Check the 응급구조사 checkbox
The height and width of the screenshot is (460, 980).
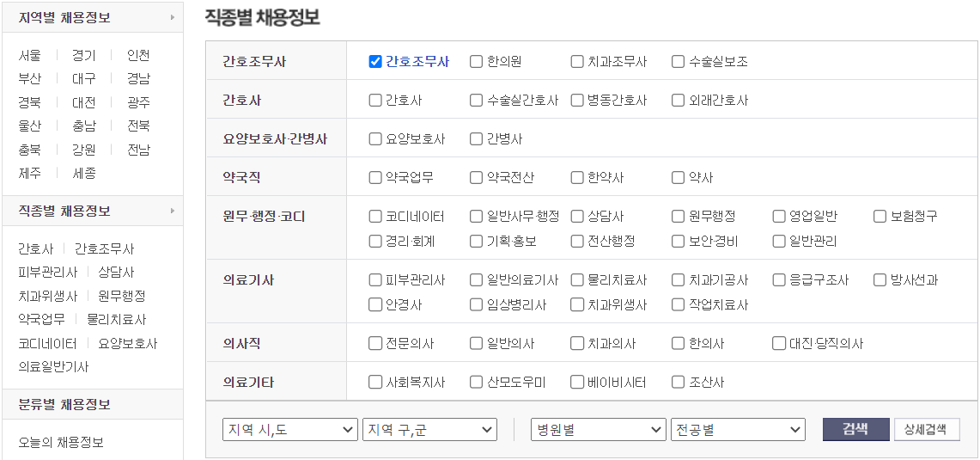[779, 279]
